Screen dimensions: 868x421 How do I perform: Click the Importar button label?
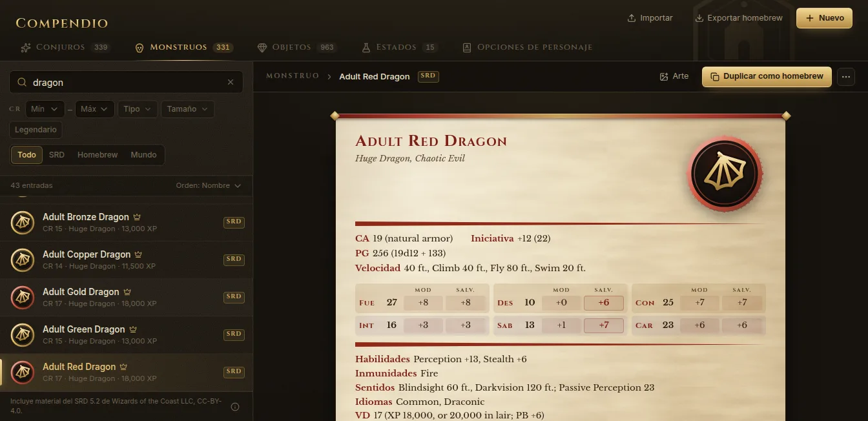pyautogui.click(x=656, y=18)
